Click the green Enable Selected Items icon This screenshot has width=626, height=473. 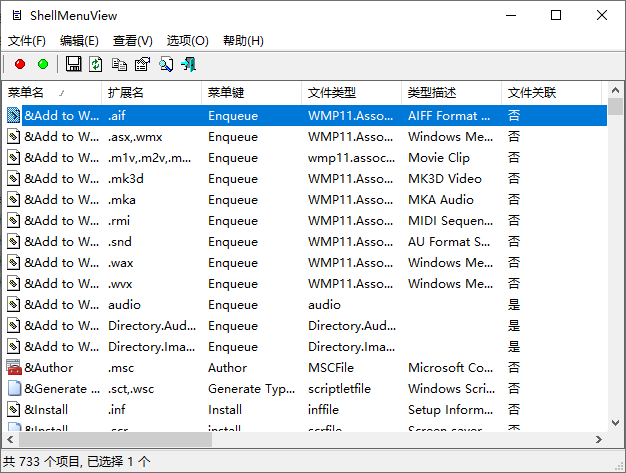[43, 64]
